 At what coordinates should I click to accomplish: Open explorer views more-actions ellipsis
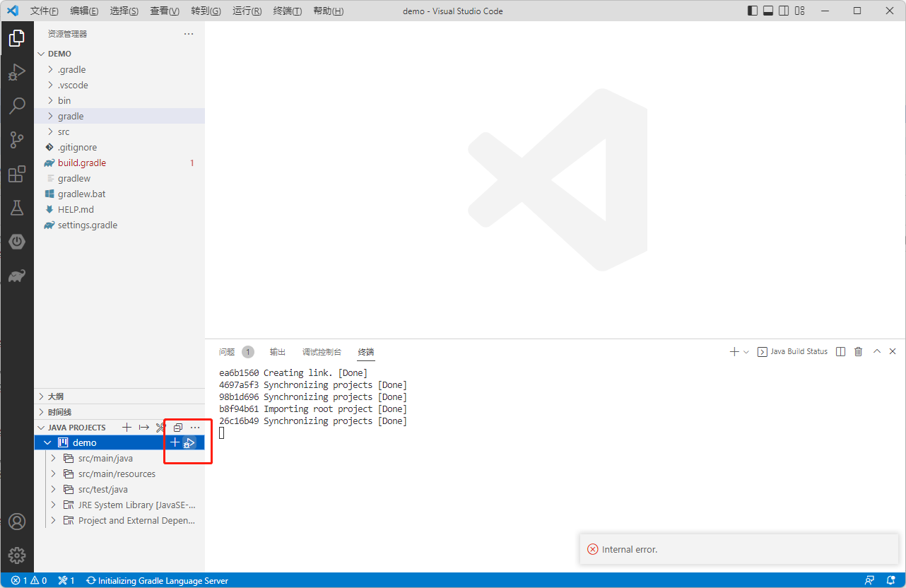[x=189, y=34]
